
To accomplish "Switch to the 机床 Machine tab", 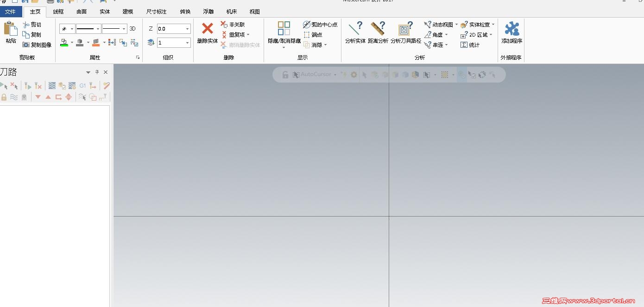I will [232, 12].
